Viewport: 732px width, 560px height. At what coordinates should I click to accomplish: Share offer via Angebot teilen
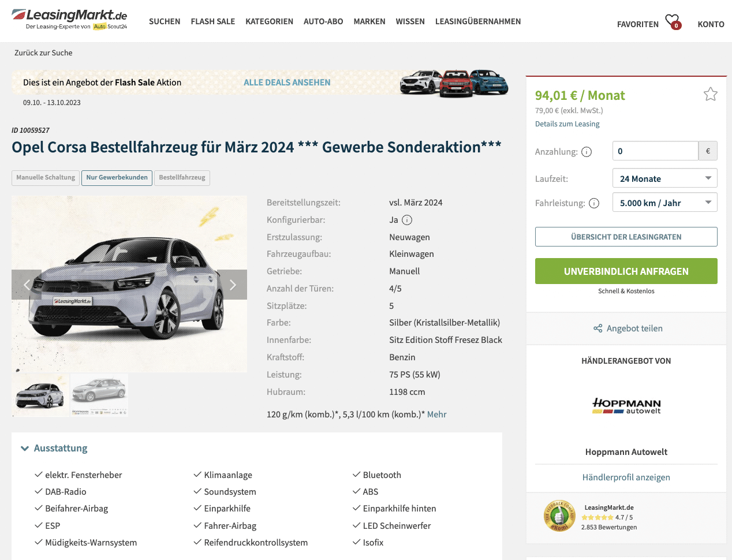[x=628, y=328]
